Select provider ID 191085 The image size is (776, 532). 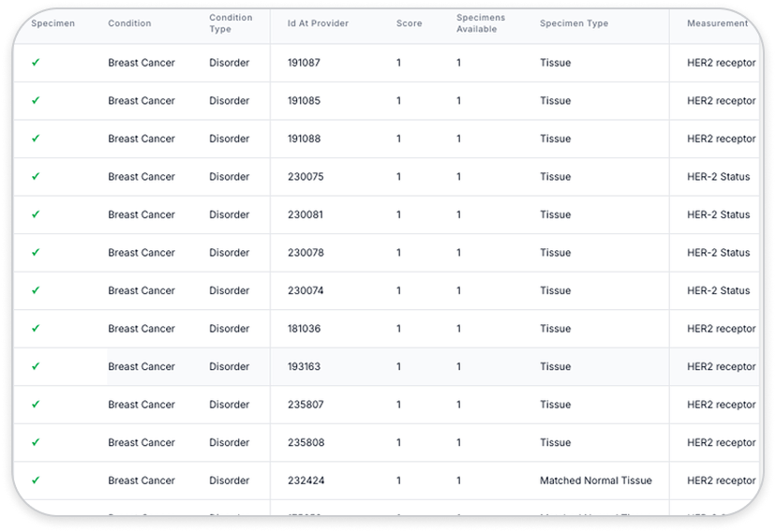tap(304, 101)
